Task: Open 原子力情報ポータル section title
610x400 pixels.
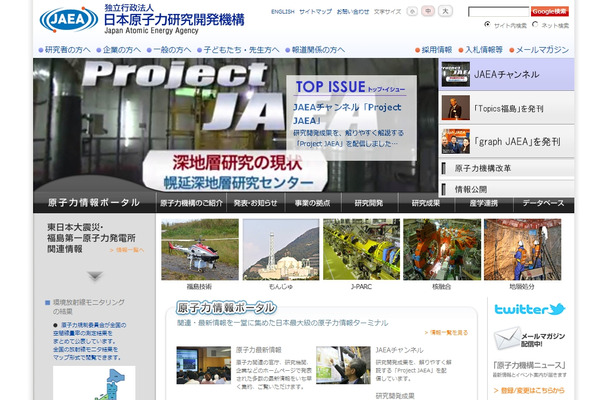Action: (226, 308)
